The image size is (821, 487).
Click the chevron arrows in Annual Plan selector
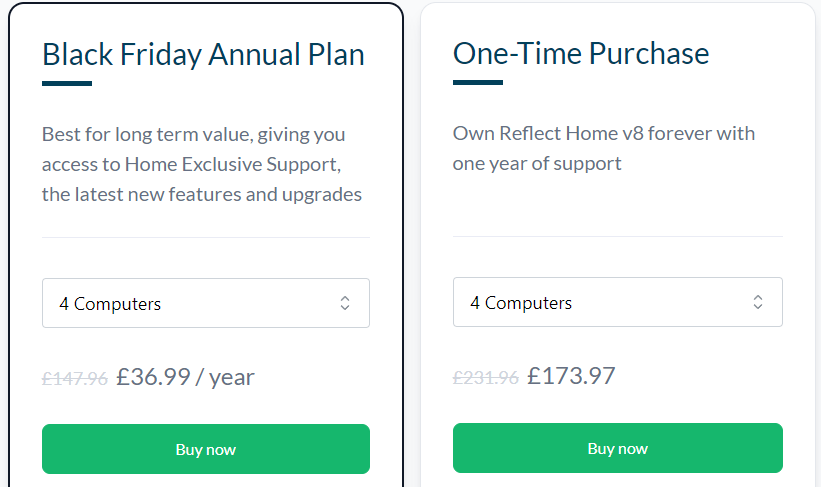pyautogui.click(x=345, y=303)
